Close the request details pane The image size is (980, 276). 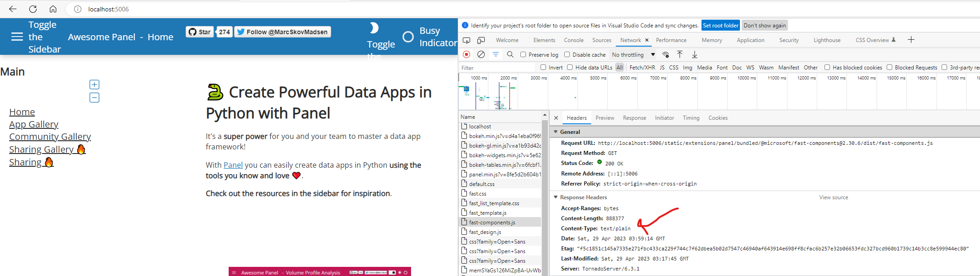click(556, 118)
